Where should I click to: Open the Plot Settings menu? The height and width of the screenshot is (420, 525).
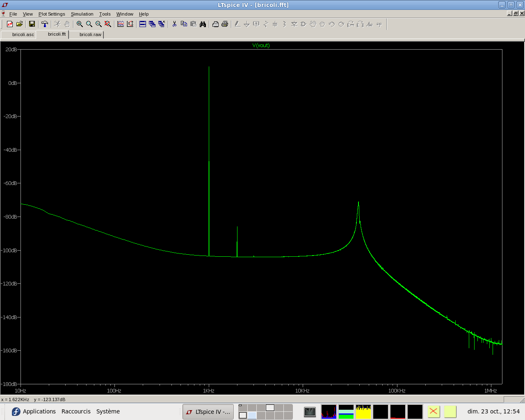click(52, 14)
